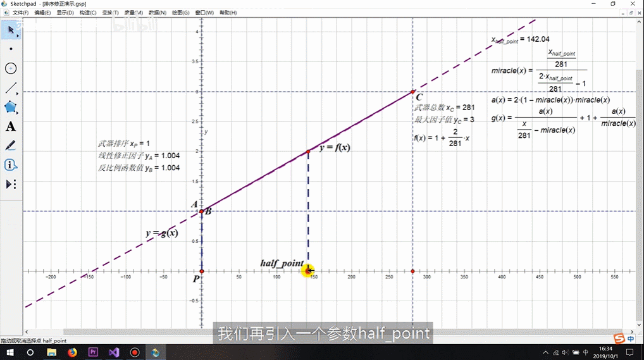Viewport: 644px width, 360px height.
Task: Select the a(x) function definition
Action: point(550,100)
